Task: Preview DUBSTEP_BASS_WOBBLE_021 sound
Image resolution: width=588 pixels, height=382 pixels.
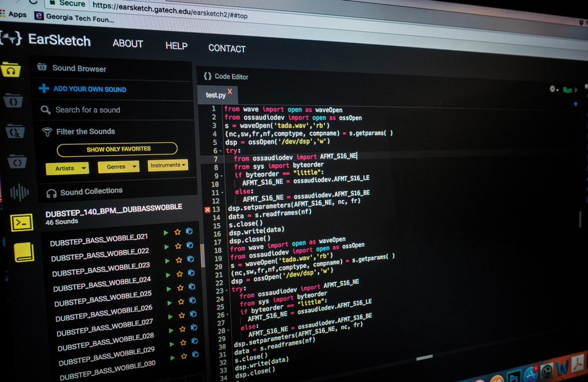Action: [x=166, y=233]
